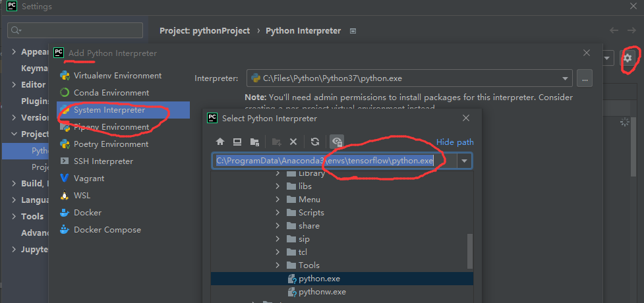Expand the share folder
This screenshot has height=303, width=644.
tap(278, 226)
